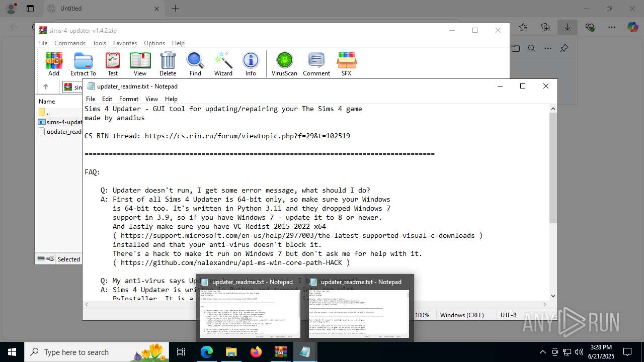Show hidden system tray icons
This screenshot has height=362, width=644.
click(542, 352)
